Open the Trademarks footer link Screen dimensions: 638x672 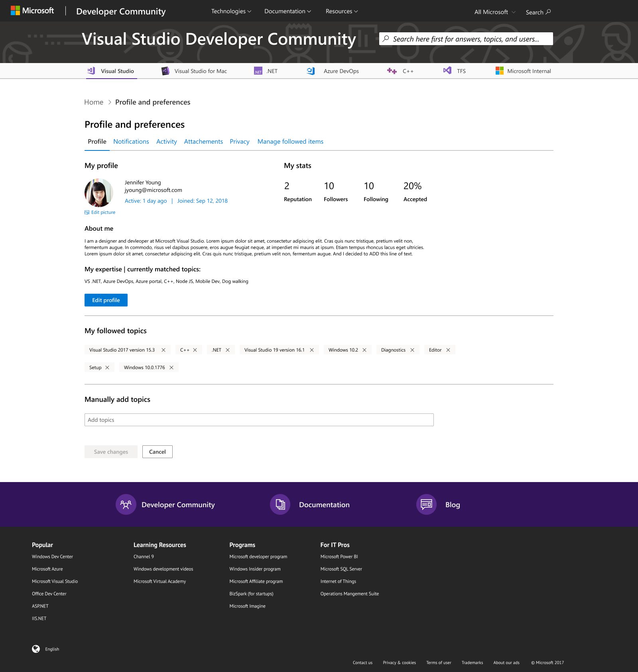click(x=472, y=663)
